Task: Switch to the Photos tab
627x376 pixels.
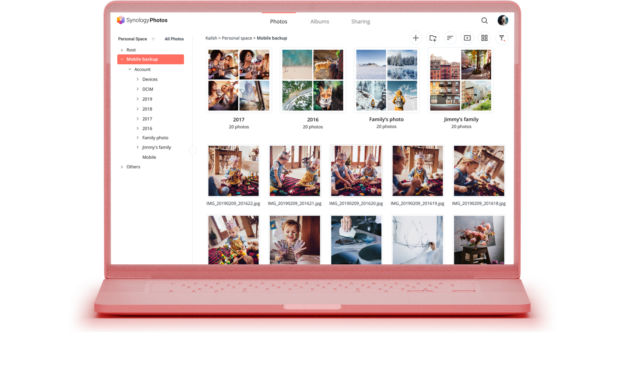Action: point(278,22)
